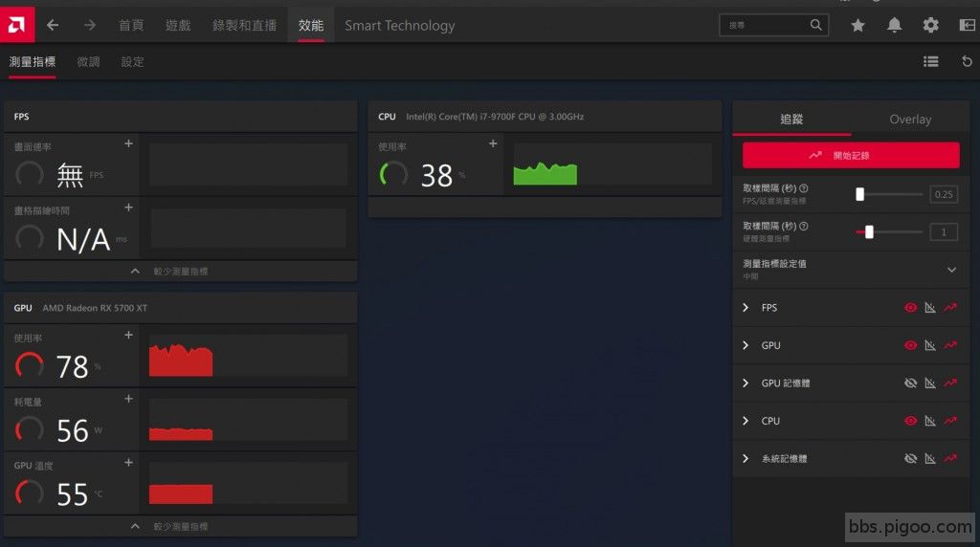Click the GPU usage graph
This screenshot has height=547, width=980.
[248, 356]
